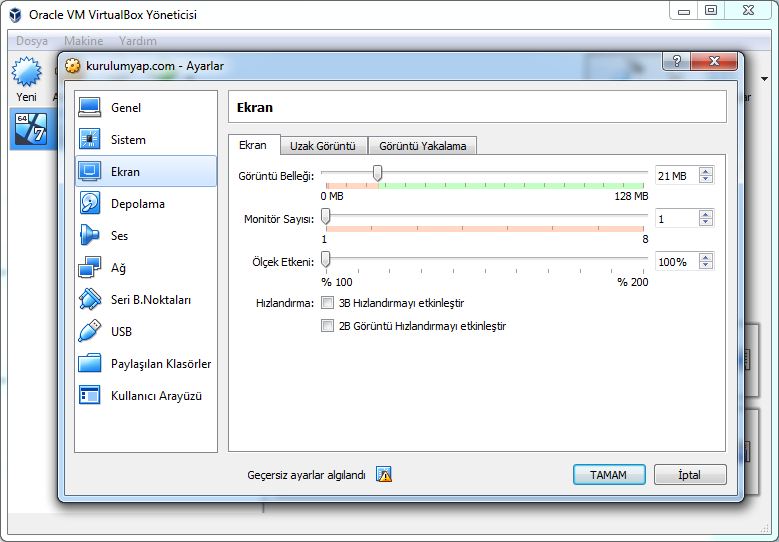The image size is (779, 542).
Task: Open the Yardım menu
Action: click(138, 41)
